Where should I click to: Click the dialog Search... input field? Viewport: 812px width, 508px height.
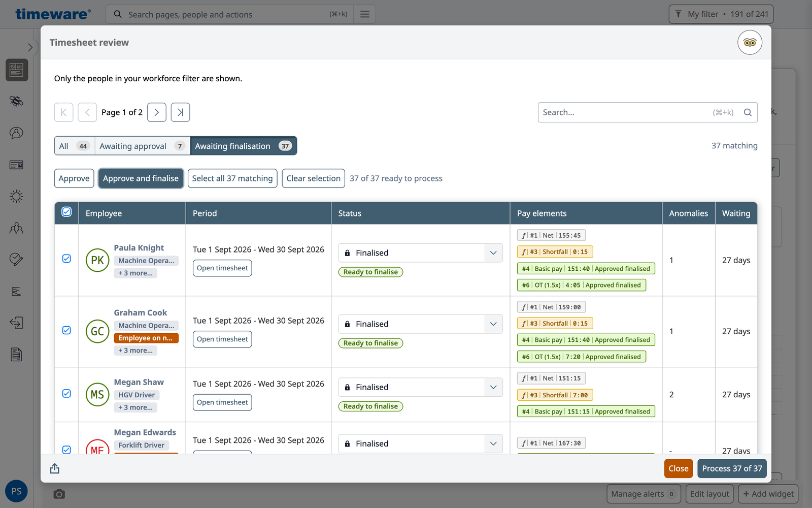coord(648,112)
